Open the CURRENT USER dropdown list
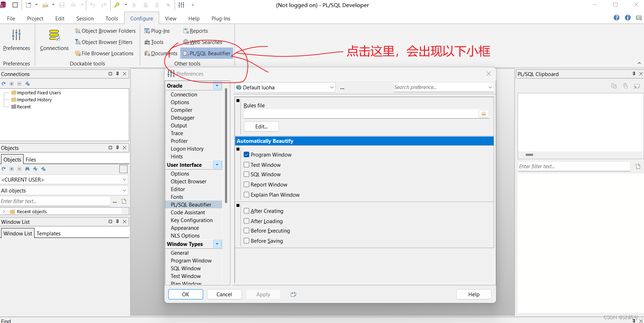Viewport: 644px width, 323px height. (x=125, y=179)
